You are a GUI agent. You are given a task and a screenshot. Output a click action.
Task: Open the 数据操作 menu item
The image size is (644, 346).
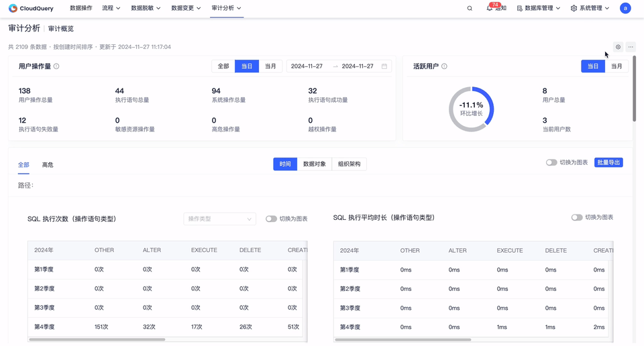click(81, 8)
